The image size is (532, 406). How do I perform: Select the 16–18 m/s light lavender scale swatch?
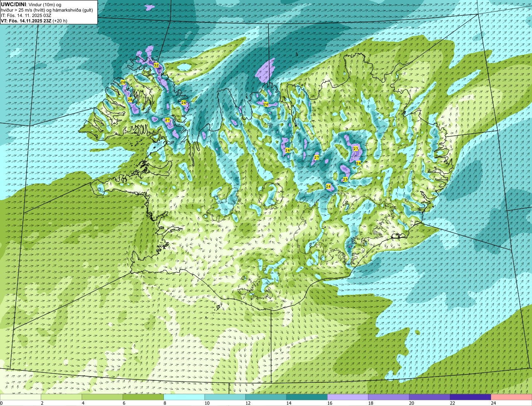348,397
